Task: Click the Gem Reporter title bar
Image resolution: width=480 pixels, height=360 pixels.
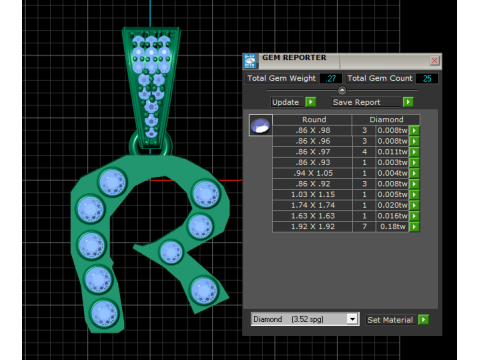Action: (x=343, y=61)
